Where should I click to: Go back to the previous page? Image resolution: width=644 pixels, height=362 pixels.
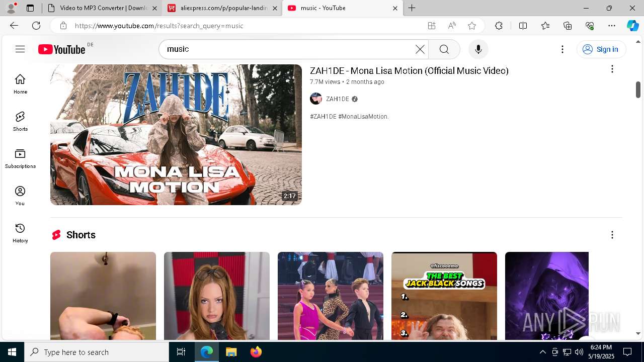(x=14, y=26)
